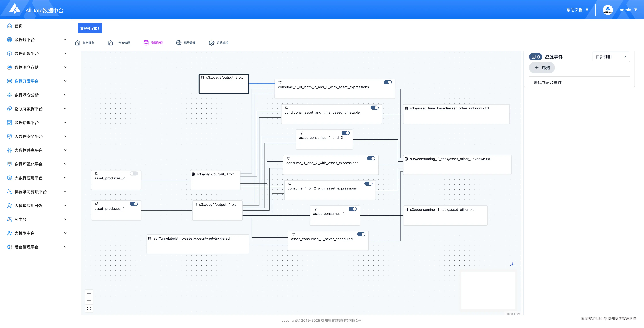The height and width of the screenshot is (328, 644).
Task: Click the download graph icon
Action: click(512, 264)
